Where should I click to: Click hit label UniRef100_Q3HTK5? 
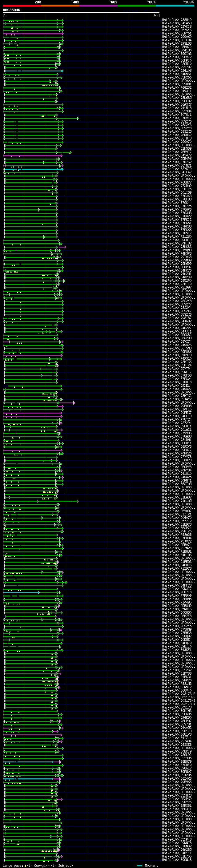pyautogui.click(x=177, y=189)
